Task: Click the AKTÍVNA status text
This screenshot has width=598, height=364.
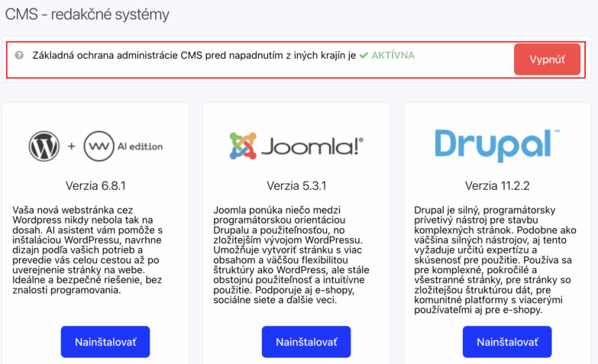Action: [x=393, y=56]
